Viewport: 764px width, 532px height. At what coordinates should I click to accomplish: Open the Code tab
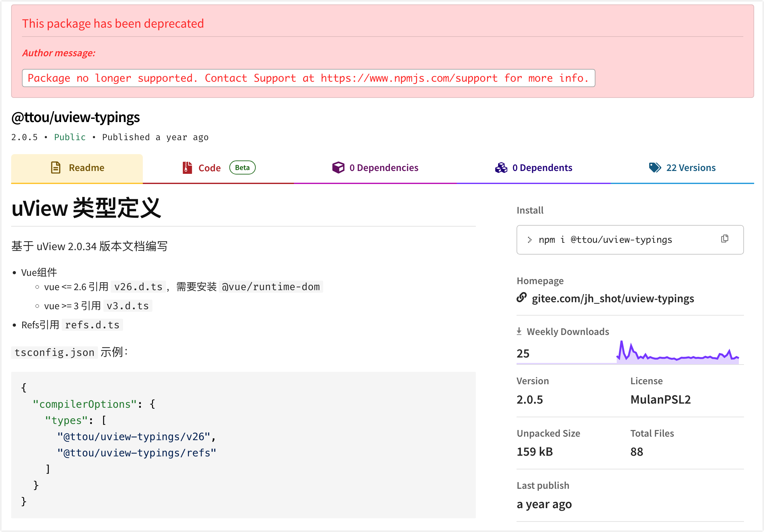(219, 168)
